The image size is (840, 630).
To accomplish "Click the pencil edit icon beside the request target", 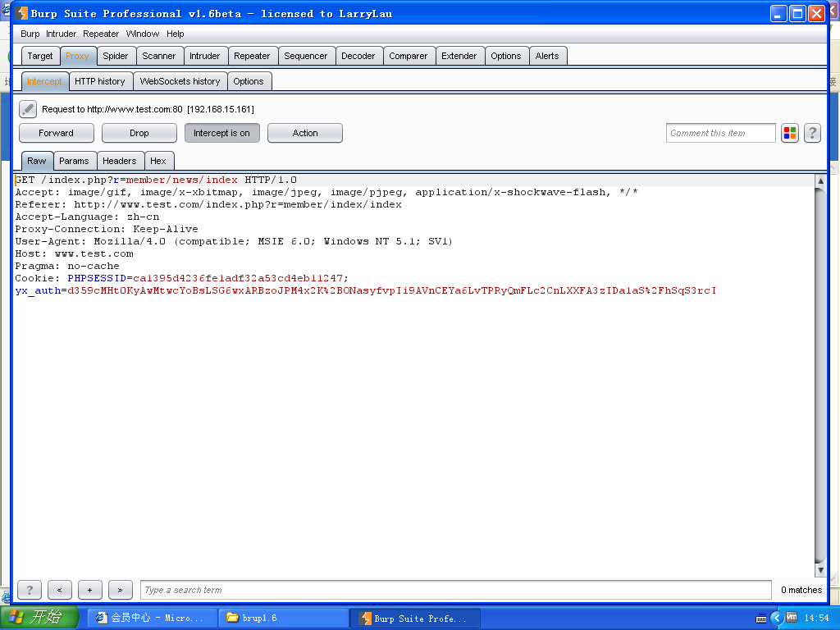I will click(28, 109).
